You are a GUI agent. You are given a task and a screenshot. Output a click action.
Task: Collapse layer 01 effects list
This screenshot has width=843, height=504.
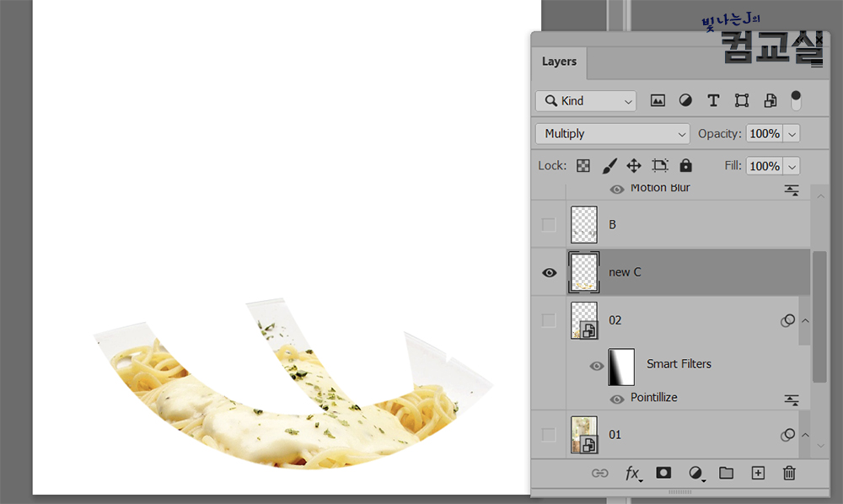[x=805, y=435]
